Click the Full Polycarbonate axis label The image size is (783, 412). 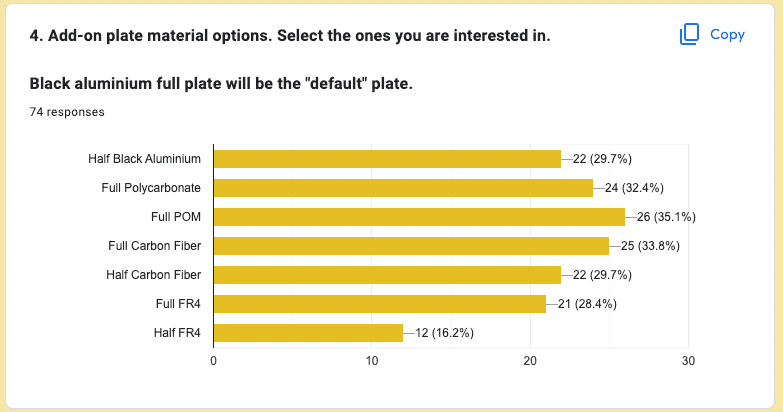coord(151,187)
